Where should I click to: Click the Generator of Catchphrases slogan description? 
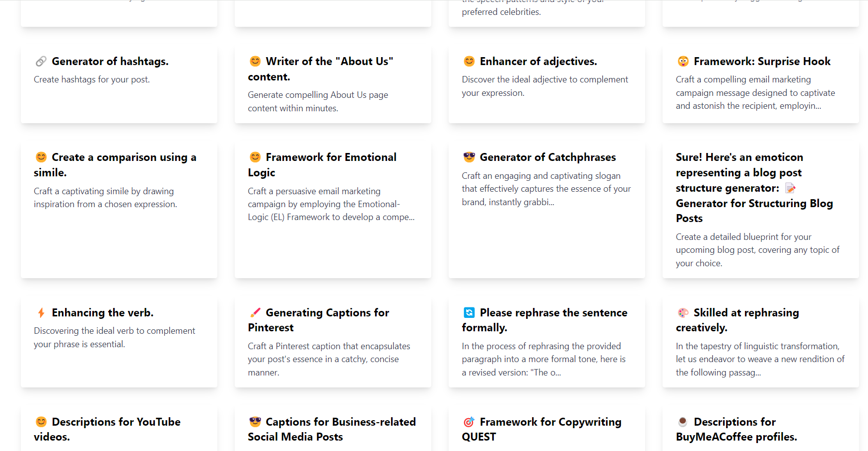tap(546, 189)
